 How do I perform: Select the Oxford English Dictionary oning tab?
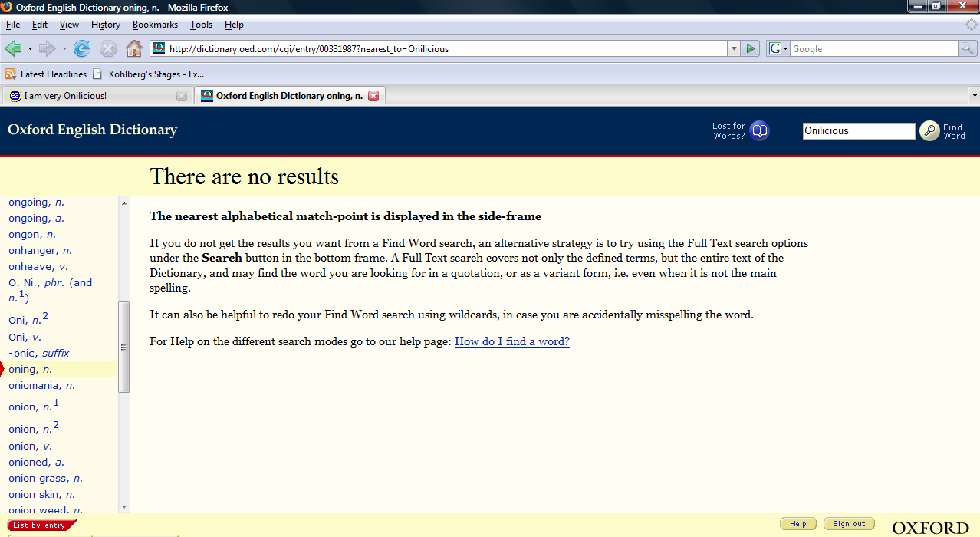click(x=290, y=96)
